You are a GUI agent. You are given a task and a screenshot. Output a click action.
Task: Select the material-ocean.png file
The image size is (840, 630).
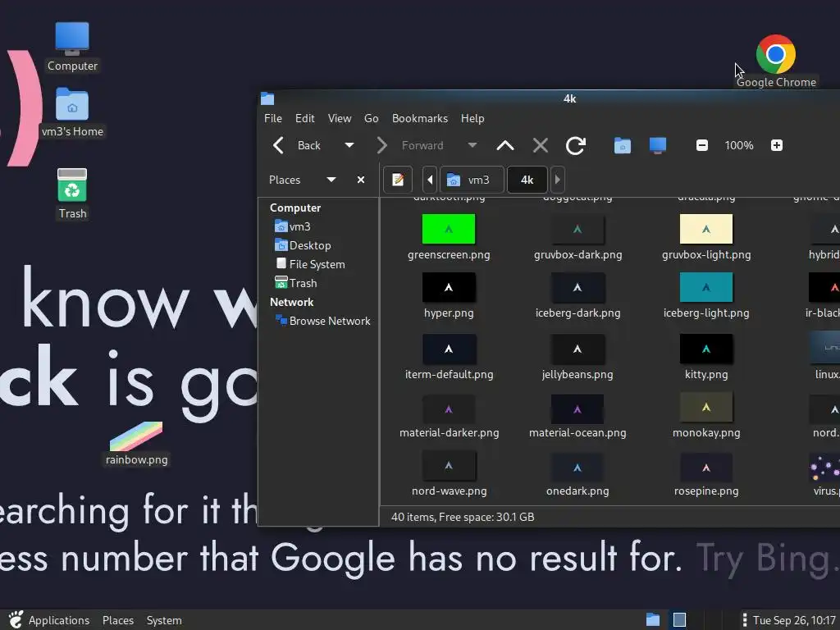point(577,417)
